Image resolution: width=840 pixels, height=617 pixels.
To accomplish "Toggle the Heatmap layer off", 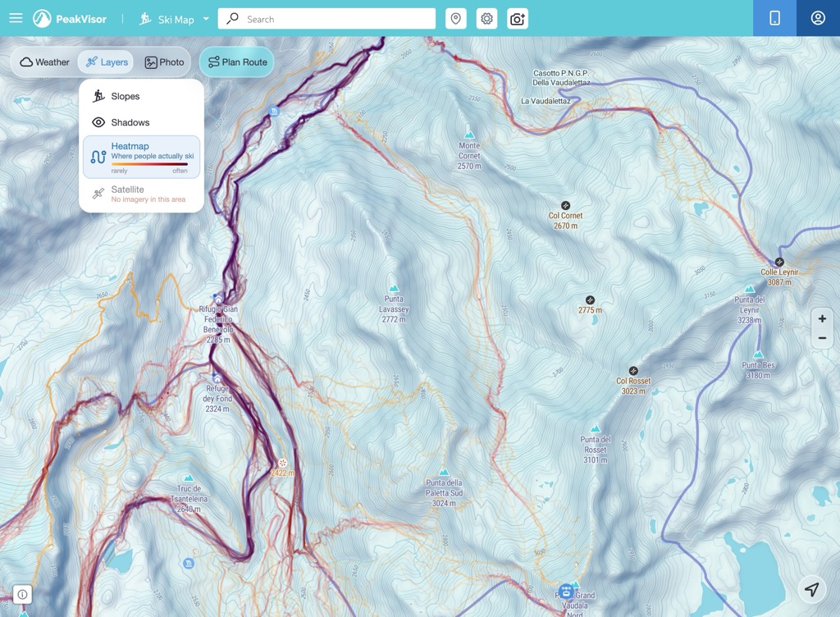I will click(x=141, y=157).
